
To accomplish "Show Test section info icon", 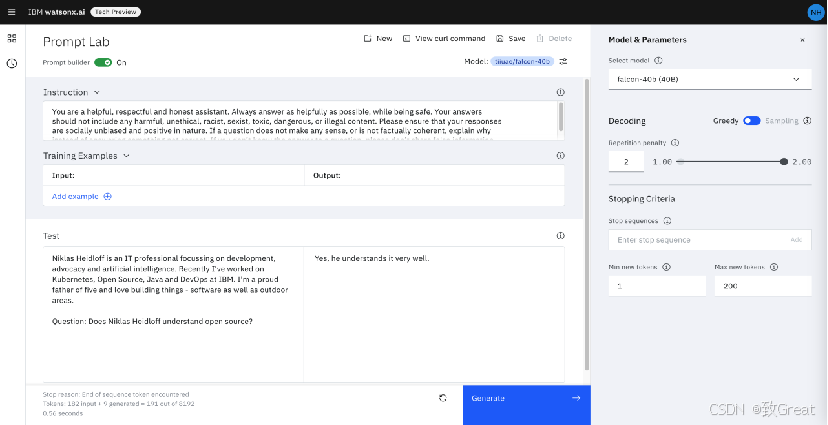I will (x=561, y=236).
